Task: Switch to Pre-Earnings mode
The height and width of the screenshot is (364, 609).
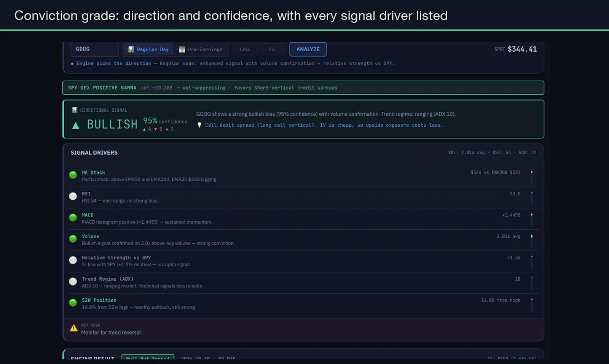Action: pos(201,49)
